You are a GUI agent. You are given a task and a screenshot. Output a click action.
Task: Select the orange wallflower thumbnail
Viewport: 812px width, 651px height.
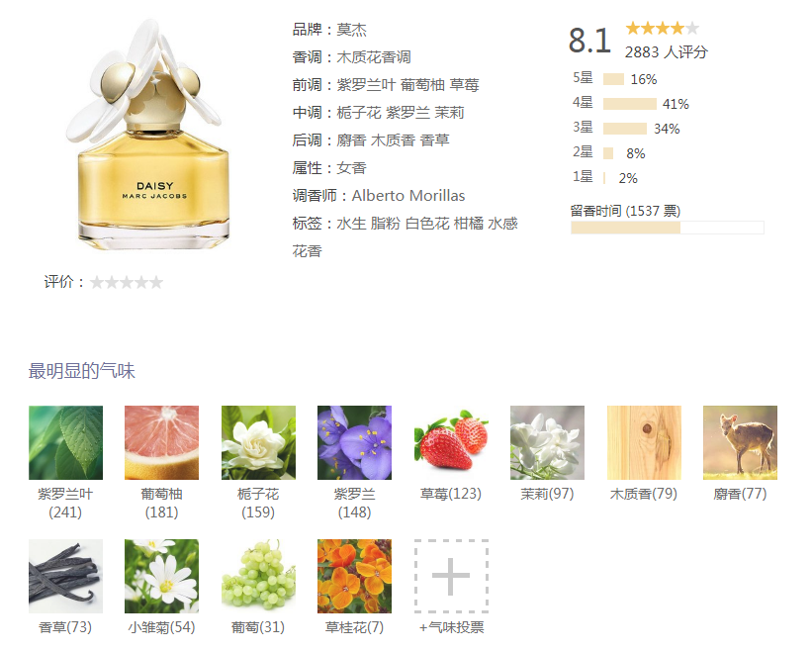[x=354, y=576]
